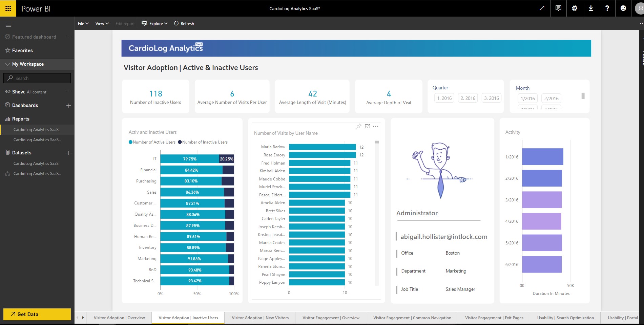Screen dimensions: 644x325
Task: Switch to Visitor Engagement | Exit Pages tab
Action: coord(494,318)
